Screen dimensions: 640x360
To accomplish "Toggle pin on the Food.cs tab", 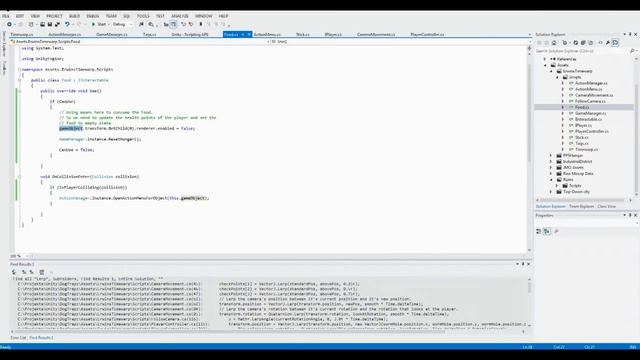I will pos(242,35).
